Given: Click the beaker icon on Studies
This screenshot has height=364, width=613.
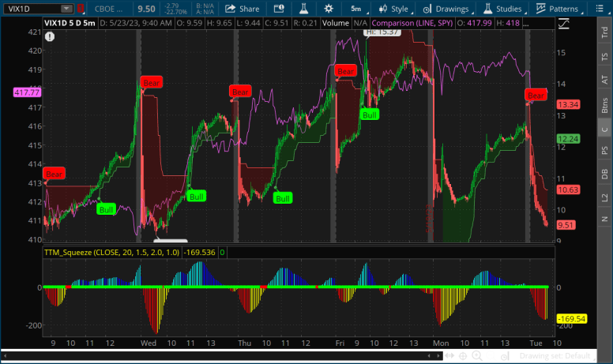Looking at the screenshot, I should tap(487, 8).
